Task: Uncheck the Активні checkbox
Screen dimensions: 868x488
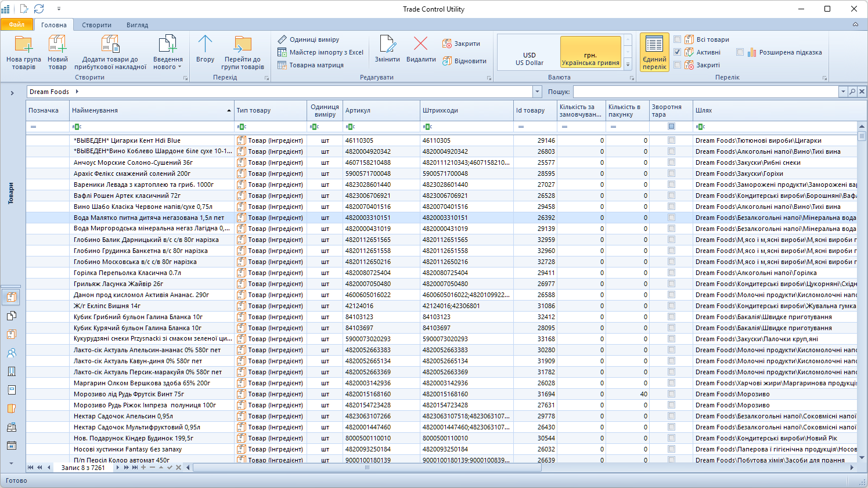Action: (677, 52)
